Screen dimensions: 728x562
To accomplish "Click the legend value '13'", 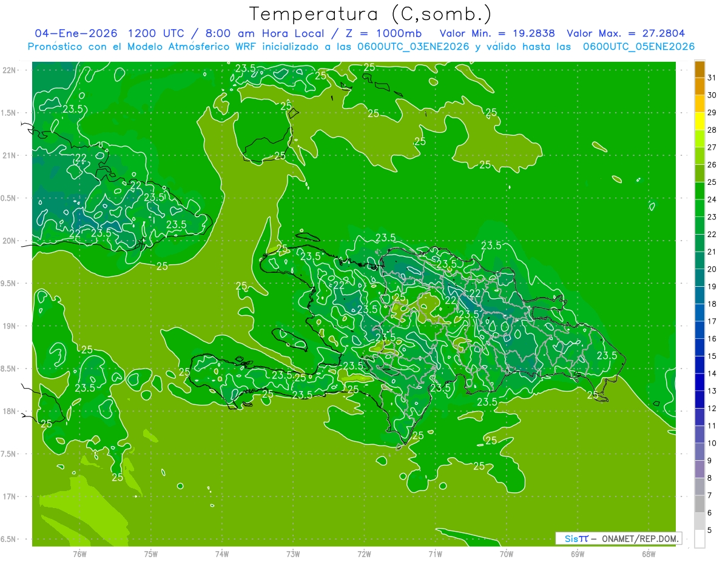I will coord(712,391).
